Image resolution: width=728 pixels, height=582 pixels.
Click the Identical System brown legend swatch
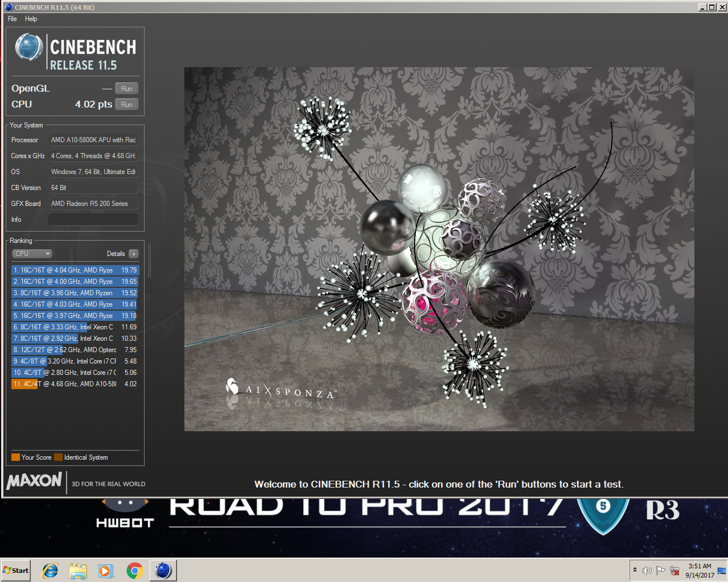[x=58, y=457]
